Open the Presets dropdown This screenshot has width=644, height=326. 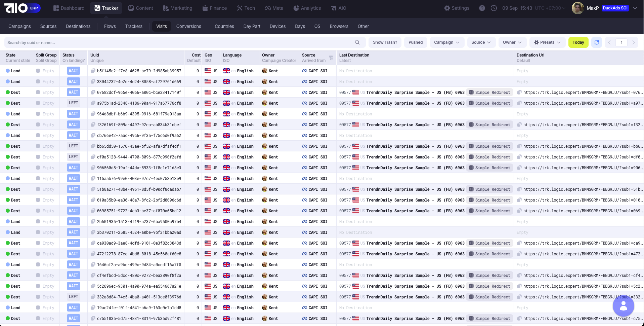(x=547, y=42)
